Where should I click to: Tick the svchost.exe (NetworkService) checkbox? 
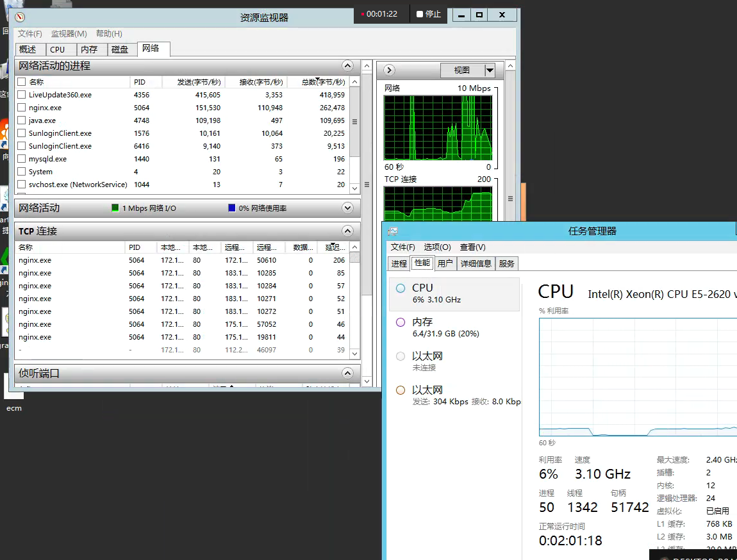tap(22, 184)
